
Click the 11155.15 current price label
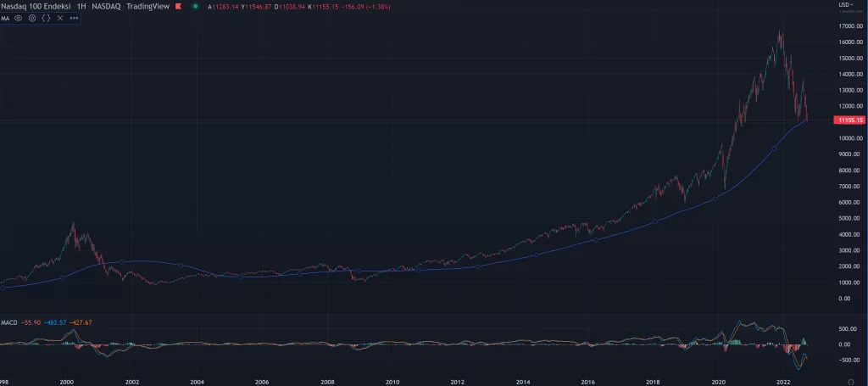[x=849, y=120]
